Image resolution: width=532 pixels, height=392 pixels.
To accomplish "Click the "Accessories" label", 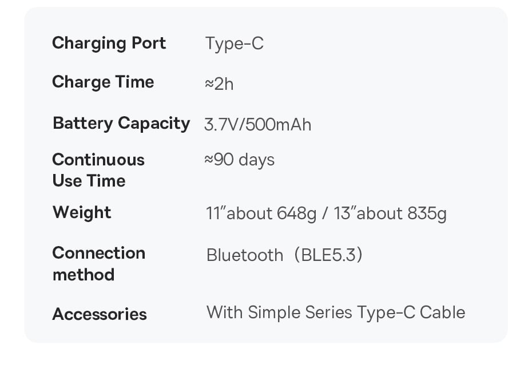I will point(100,314).
